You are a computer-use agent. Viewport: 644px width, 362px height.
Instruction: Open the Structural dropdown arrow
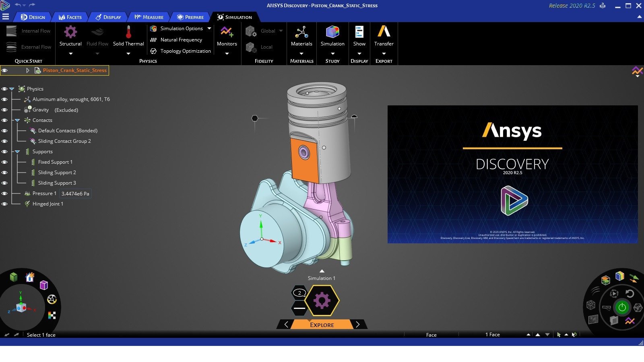click(70, 54)
